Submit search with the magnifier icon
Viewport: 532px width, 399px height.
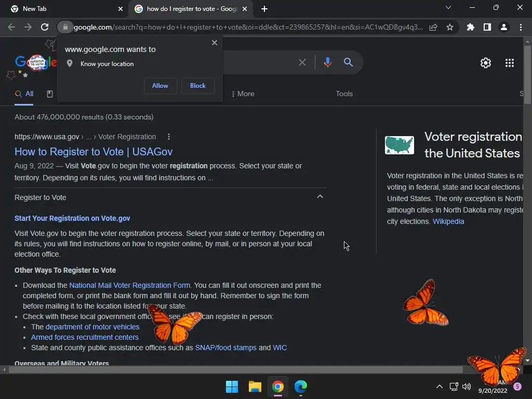coord(349,62)
